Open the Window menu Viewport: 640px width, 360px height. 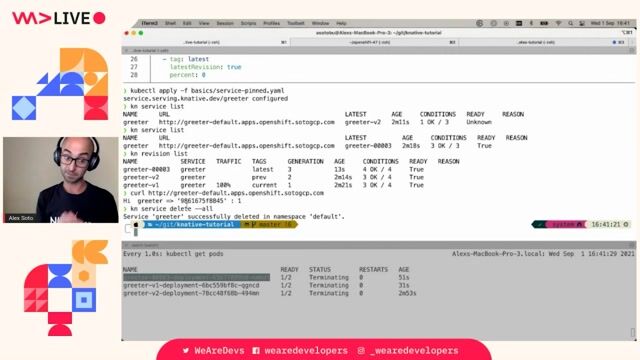click(320, 23)
